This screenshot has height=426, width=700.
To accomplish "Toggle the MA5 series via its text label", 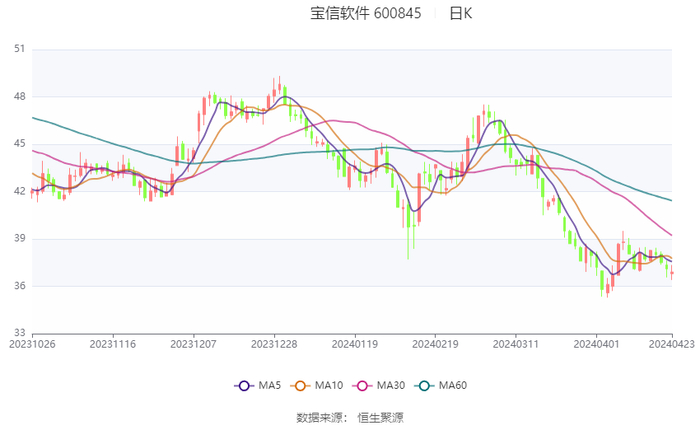I will (270, 386).
